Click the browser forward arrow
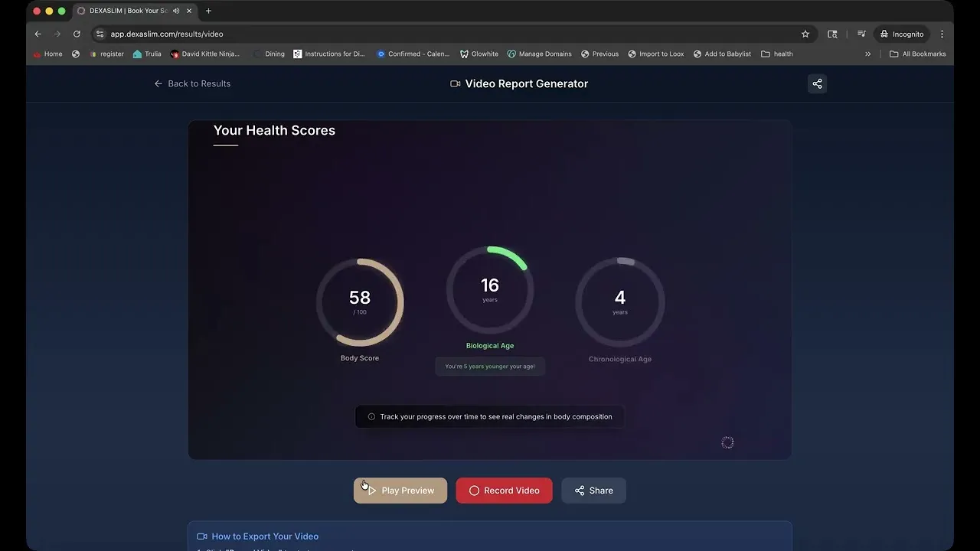Viewport: 980px width, 551px height. [57, 34]
